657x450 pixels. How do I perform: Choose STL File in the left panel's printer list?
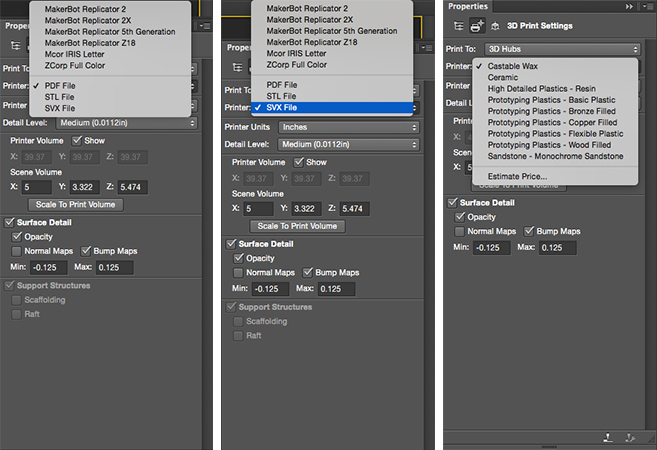click(60, 97)
